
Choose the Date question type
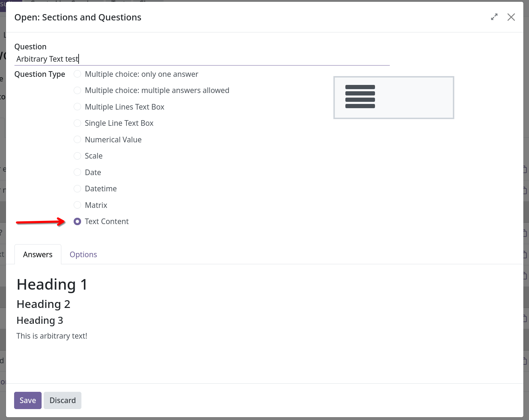[x=77, y=172]
